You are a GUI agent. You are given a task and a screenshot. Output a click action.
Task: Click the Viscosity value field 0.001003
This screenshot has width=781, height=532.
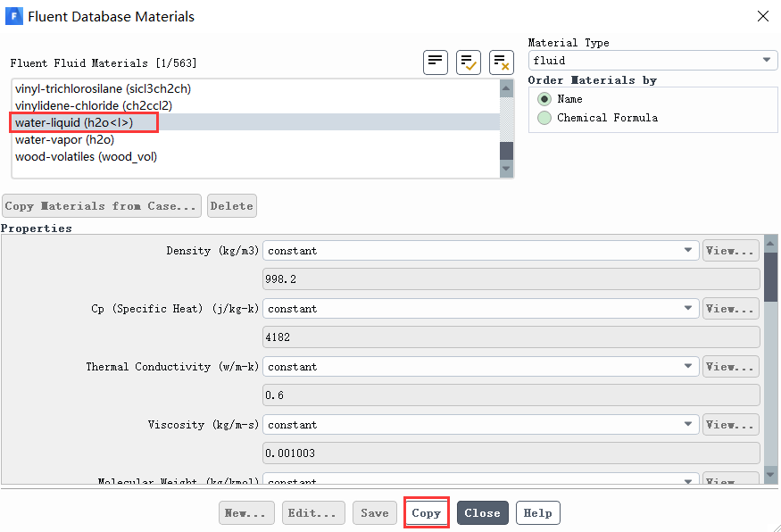click(511, 453)
